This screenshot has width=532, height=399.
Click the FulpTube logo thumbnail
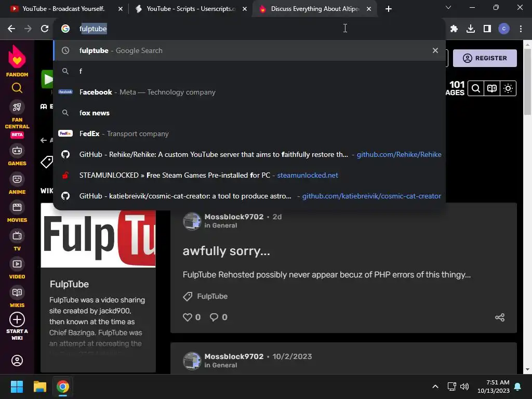[98, 238]
